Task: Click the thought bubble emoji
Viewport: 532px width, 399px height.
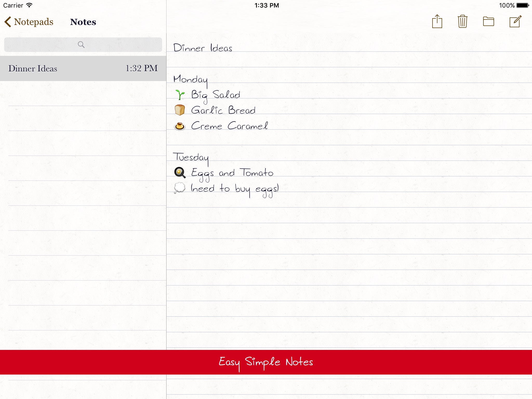Action: click(179, 188)
